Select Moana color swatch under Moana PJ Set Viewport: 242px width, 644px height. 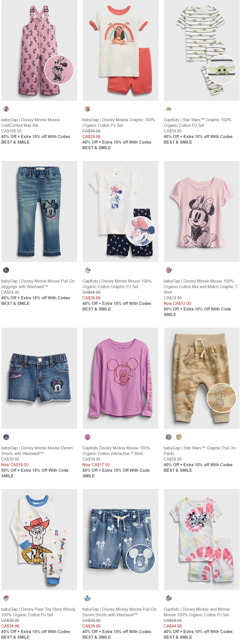(87, 109)
